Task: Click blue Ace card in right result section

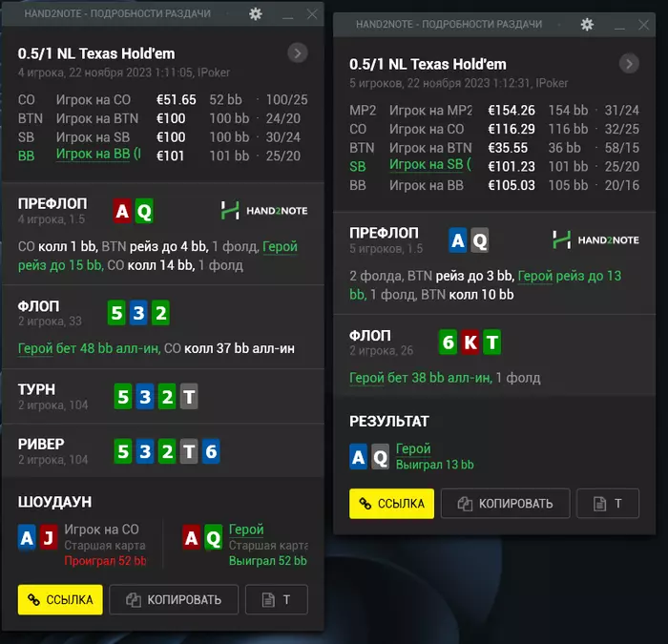Action: 358,457
